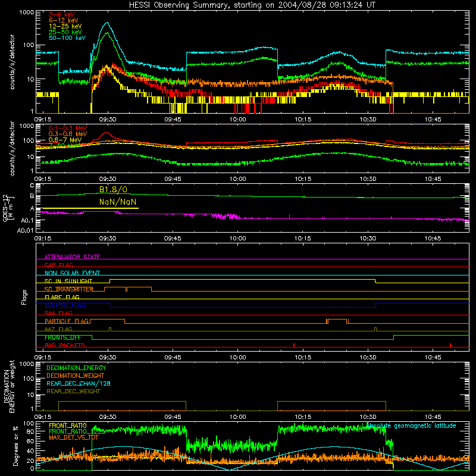
Task: Click the BAD_PACKETS flag label
Action: pyautogui.click(x=65, y=345)
